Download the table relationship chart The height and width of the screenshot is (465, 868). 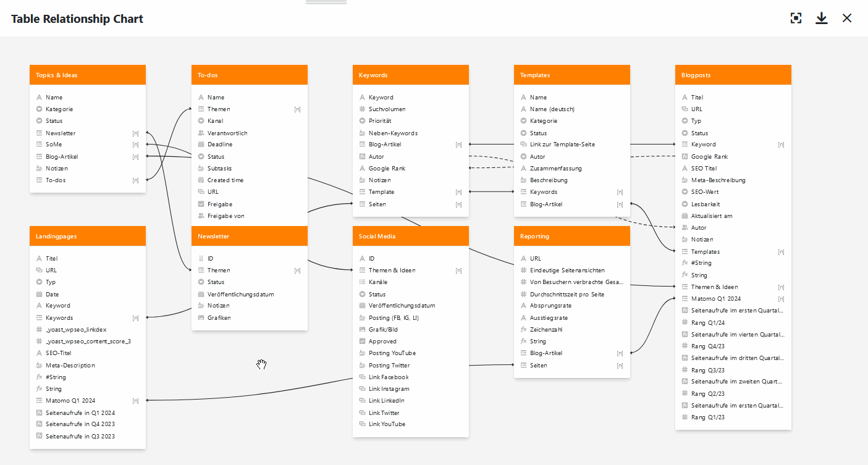click(821, 18)
